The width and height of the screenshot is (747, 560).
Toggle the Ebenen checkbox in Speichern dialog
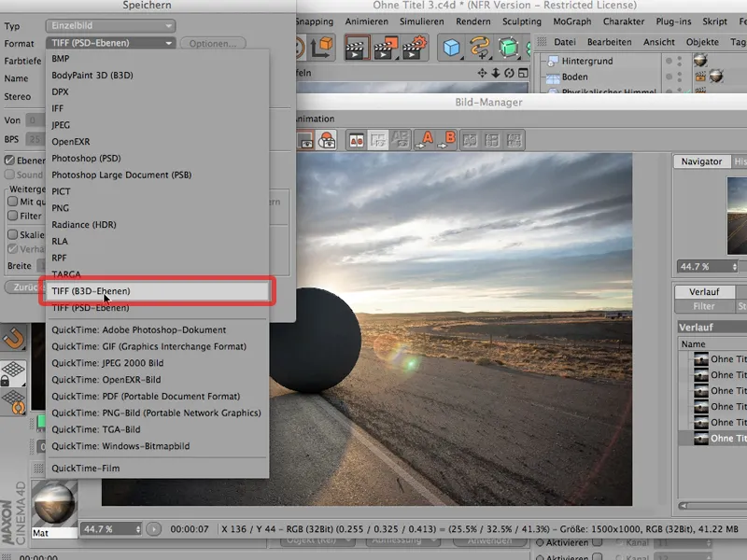(9, 160)
